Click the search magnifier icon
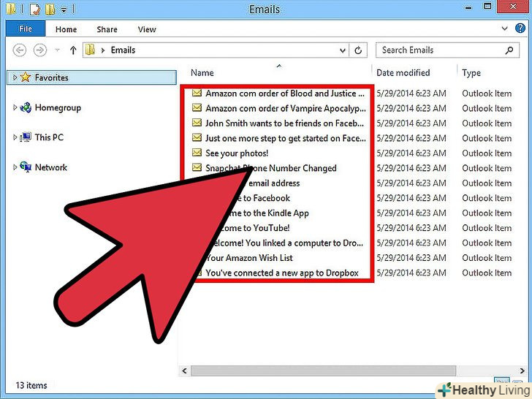Viewport: 532px width, 399px height. (509, 50)
